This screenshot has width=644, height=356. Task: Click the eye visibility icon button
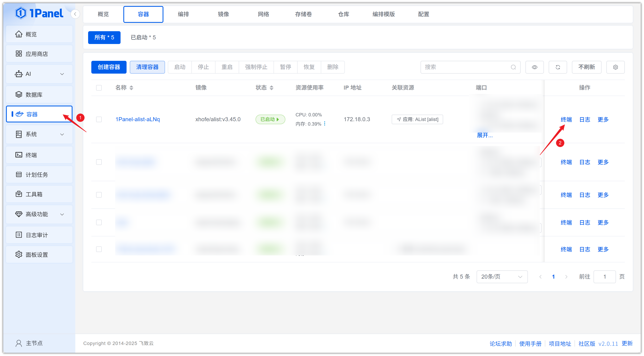534,67
